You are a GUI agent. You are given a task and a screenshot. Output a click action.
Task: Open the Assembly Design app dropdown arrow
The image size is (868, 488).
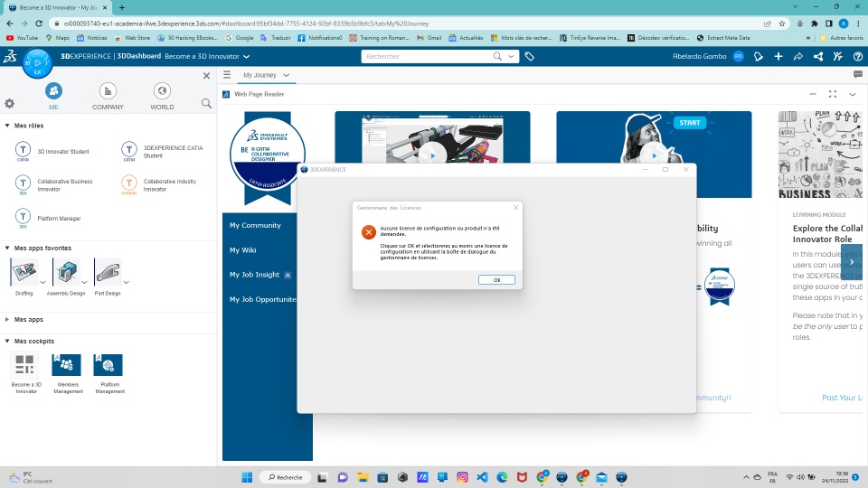click(x=85, y=282)
